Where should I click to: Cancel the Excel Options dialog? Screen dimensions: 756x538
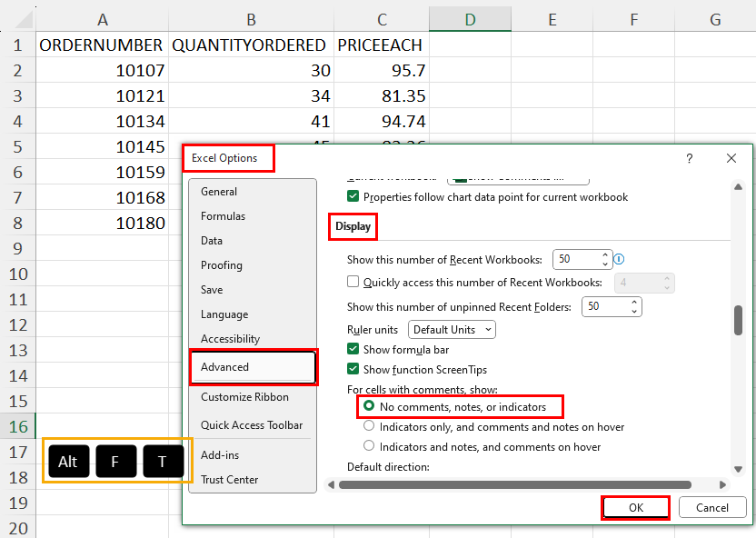click(712, 508)
